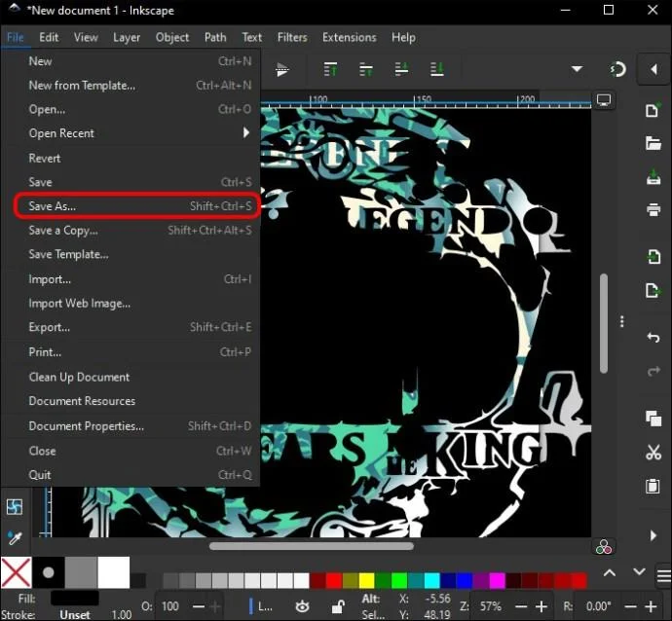This screenshot has height=621, width=672.
Task: Click the flip vertical icon in toolbar
Action: click(x=282, y=69)
